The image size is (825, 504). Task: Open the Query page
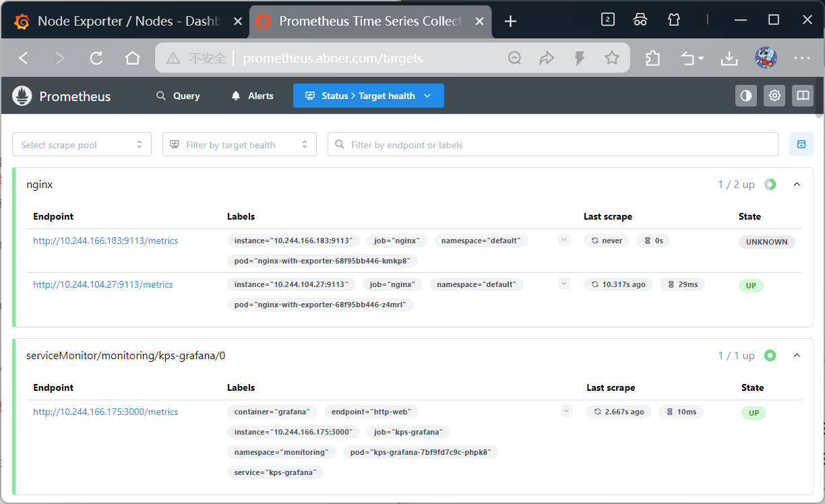(x=178, y=96)
